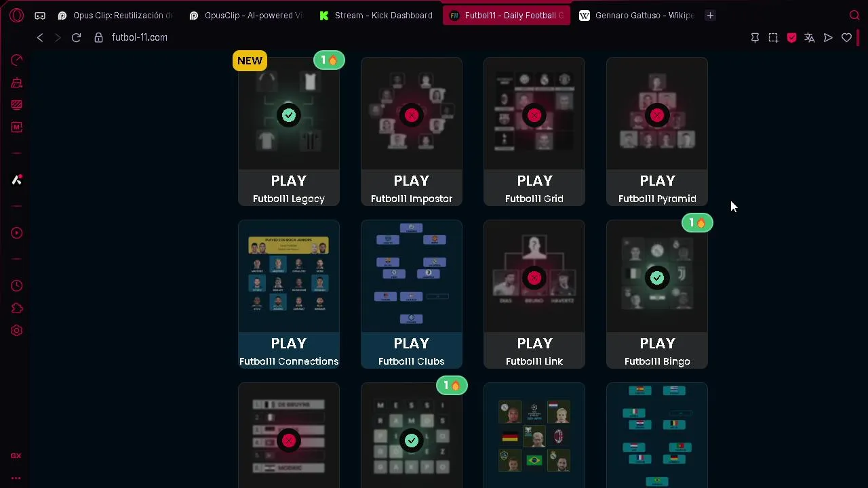This screenshot has width=868, height=488.
Task: Open GX Cleaner in the sidebar
Action: coord(17,83)
